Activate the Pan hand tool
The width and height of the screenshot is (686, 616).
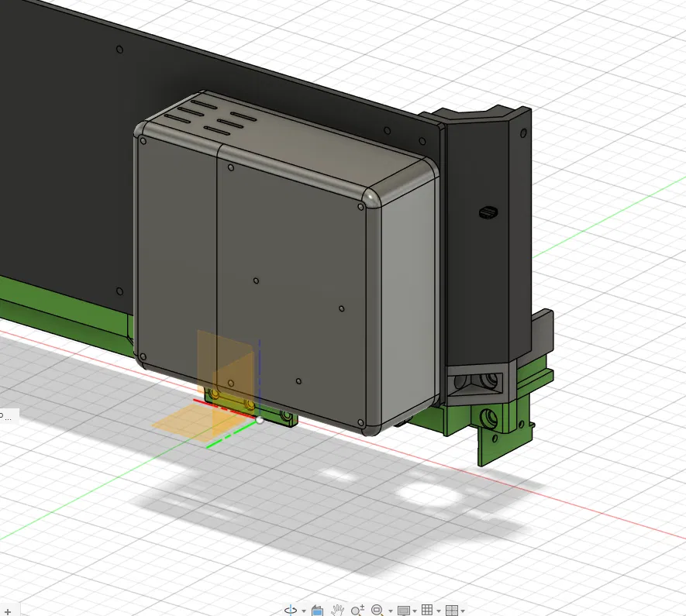tap(337, 611)
